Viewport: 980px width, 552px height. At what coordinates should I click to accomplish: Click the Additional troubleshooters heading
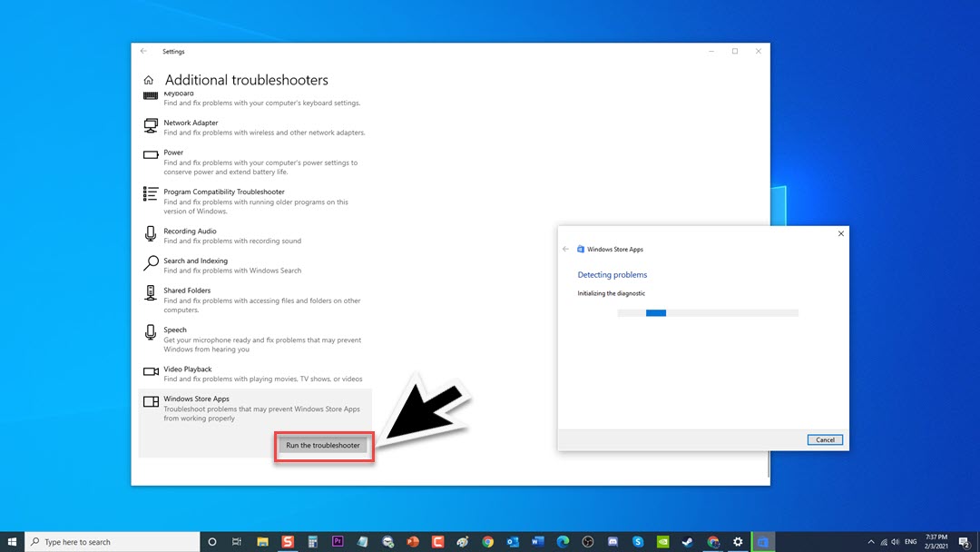(246, 80)
